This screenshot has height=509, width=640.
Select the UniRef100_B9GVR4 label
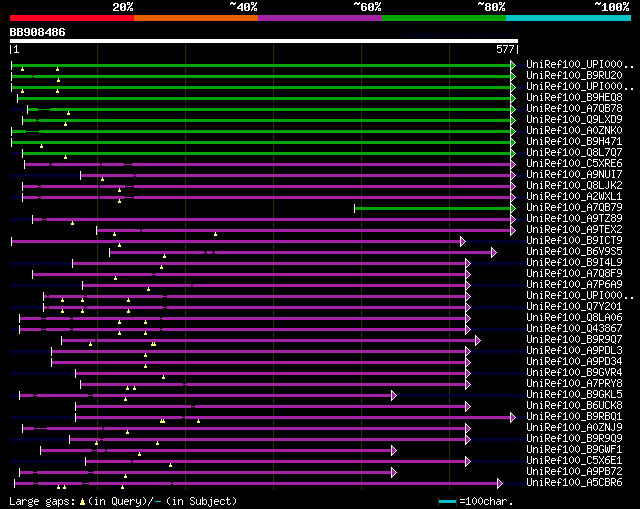point(574,373)
